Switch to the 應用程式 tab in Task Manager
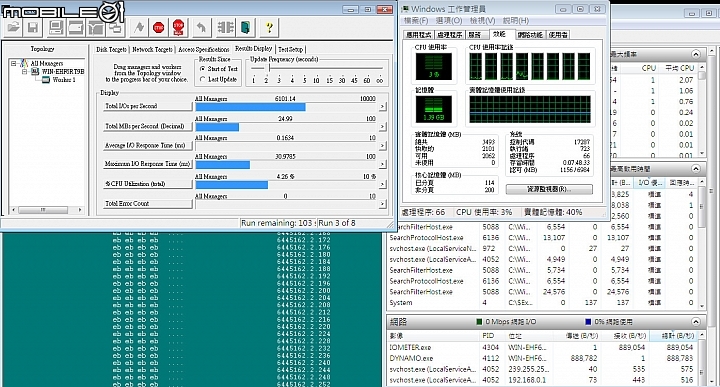 [419, 35]
